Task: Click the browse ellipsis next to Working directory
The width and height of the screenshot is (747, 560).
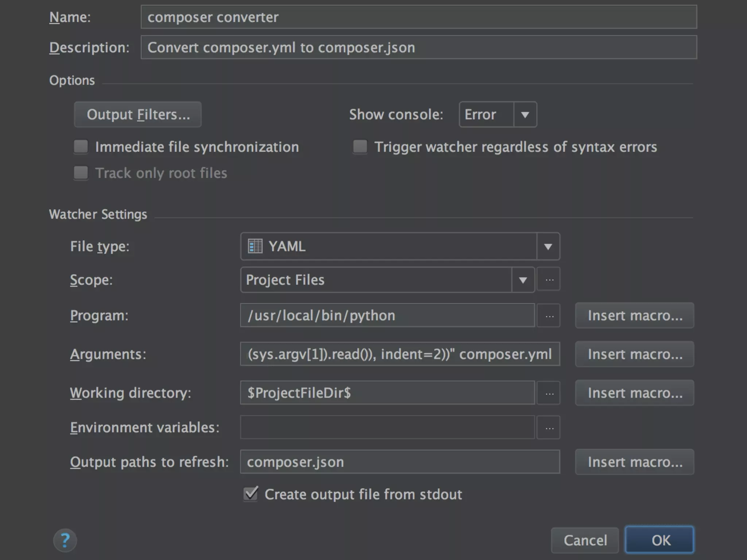Action: coord(549,393)
